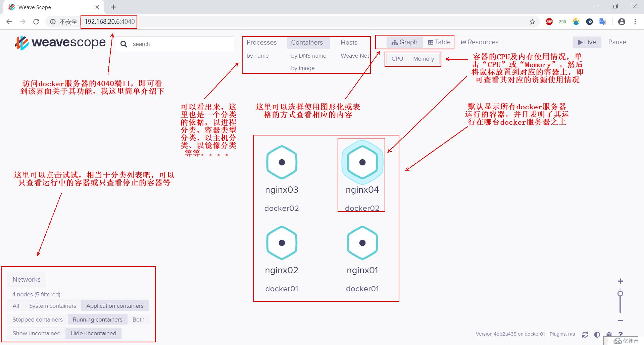644x345 pixels.
Task: Click the 4 nodes (5 filtered) text
Action: pos(36,294)
